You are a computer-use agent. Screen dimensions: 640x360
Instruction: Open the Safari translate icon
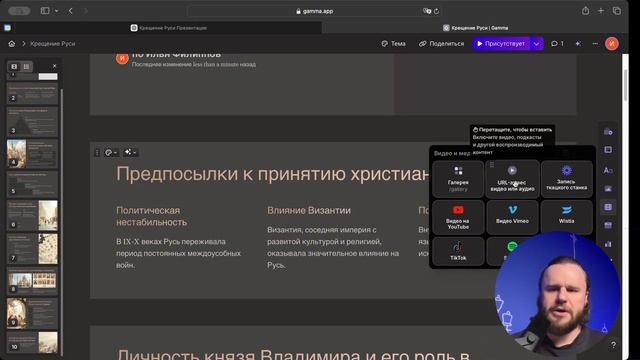427,11
